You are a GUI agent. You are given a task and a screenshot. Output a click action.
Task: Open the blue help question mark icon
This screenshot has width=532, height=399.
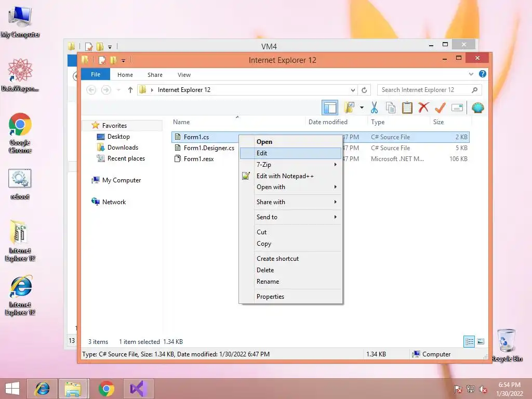[x=483, y=74]
